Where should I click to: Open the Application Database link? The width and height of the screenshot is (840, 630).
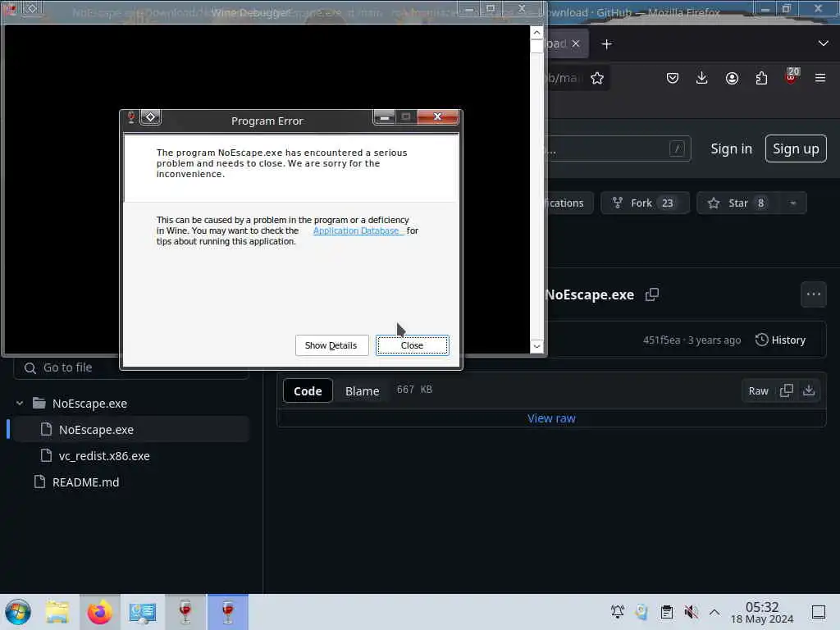coord(357,231)
